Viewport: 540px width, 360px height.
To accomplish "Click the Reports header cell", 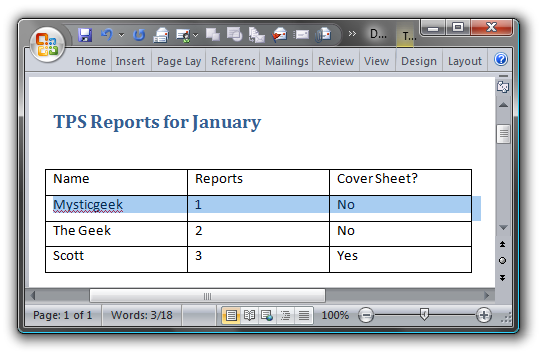I will pos(258,182).
